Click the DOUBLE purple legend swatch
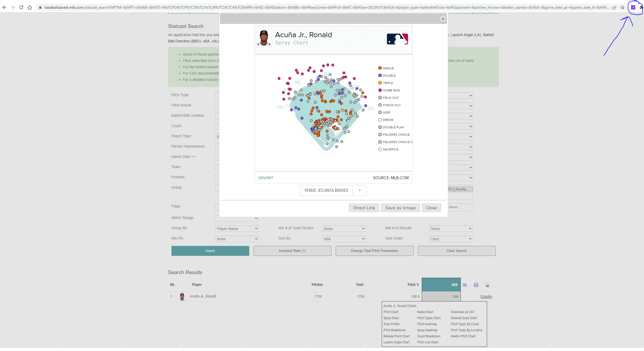The image size is (644, 351). tap(380, 76)
